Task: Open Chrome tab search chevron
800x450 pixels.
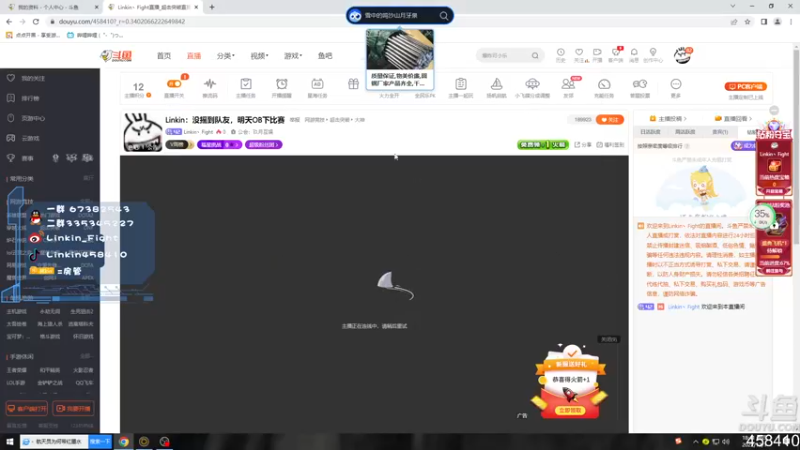Action: (733, 6)
